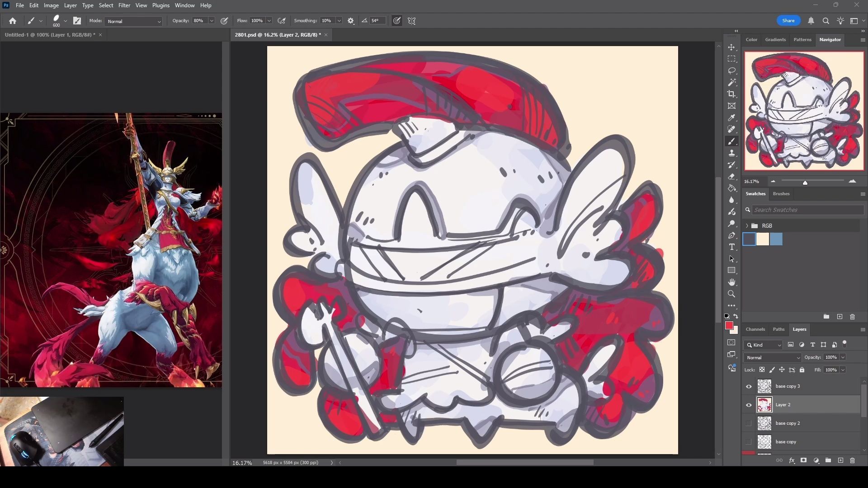This screenshot has height=488, width=868.
Task: Toggle pressure for opacity button
Action: click(224, 21)
